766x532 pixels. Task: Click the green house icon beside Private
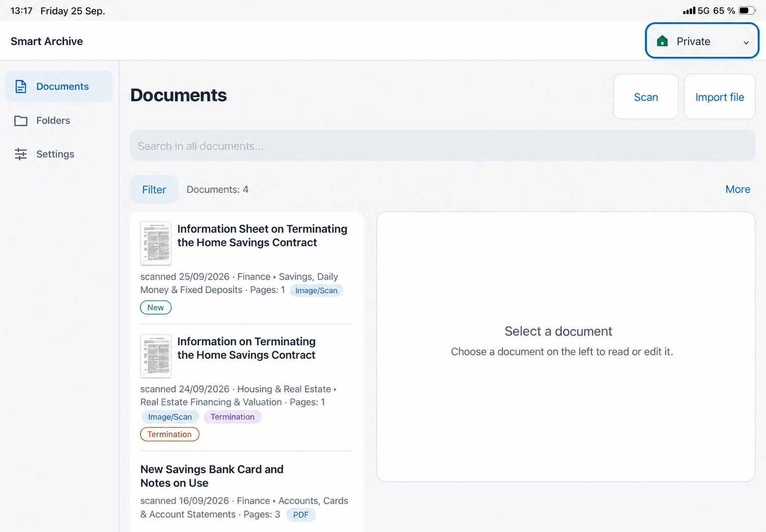pyautogui.click(x=662, y=41)
